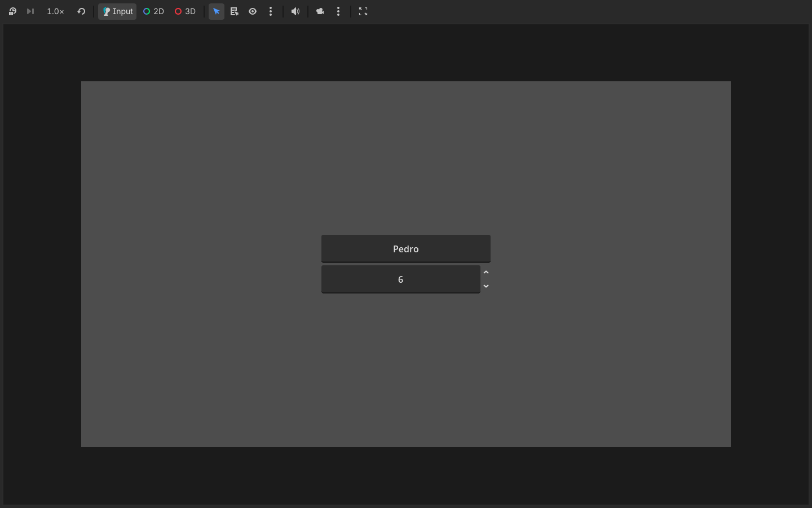Switch to 2D selection mode

[153, 11]
